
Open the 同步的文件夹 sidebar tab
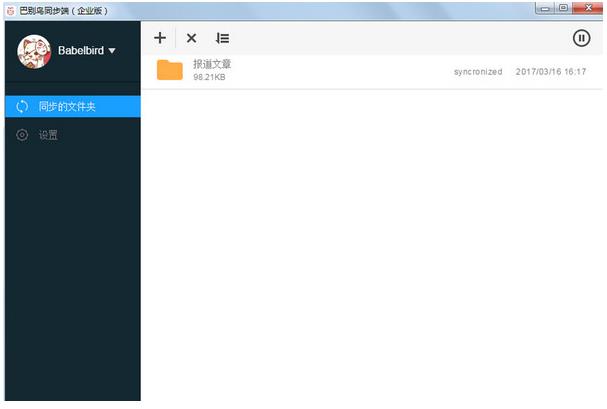(70, 107)
